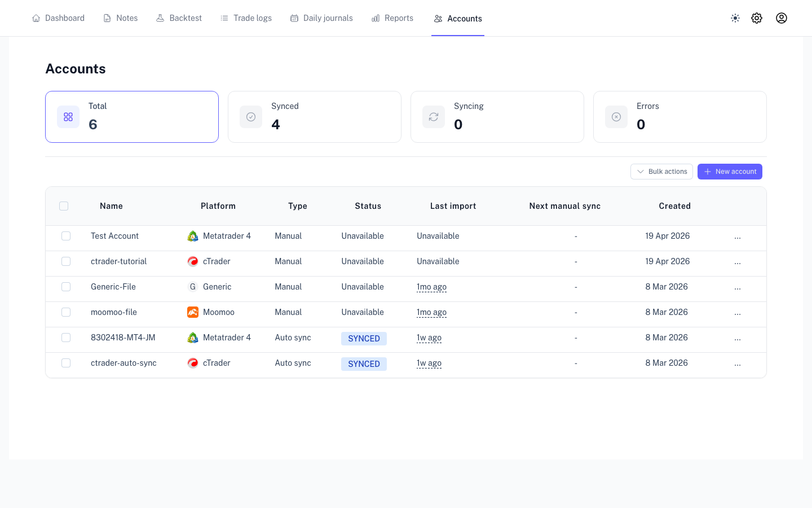Select the checkbox for Test Account row
This screenshot has height=508, width=812.
(x=66, y=236)
